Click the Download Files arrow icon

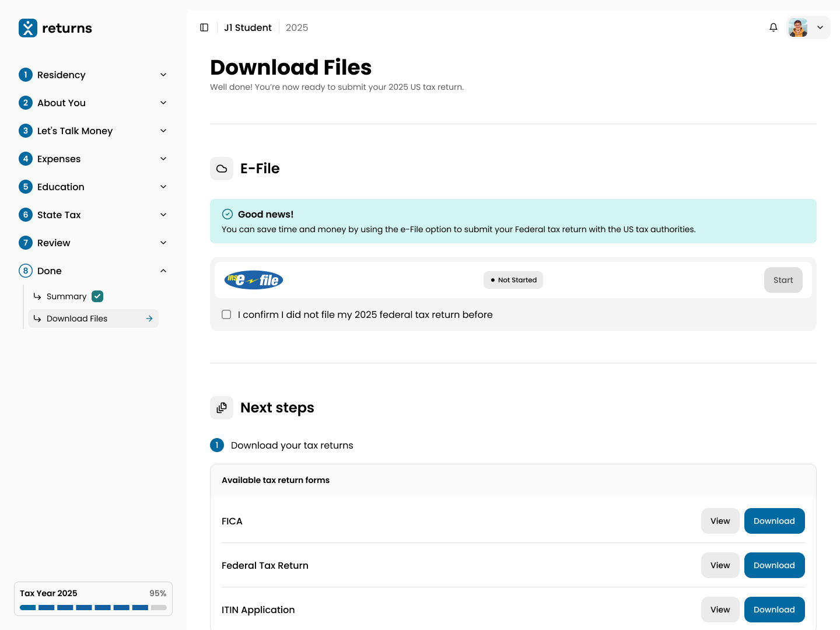[149, 318]
